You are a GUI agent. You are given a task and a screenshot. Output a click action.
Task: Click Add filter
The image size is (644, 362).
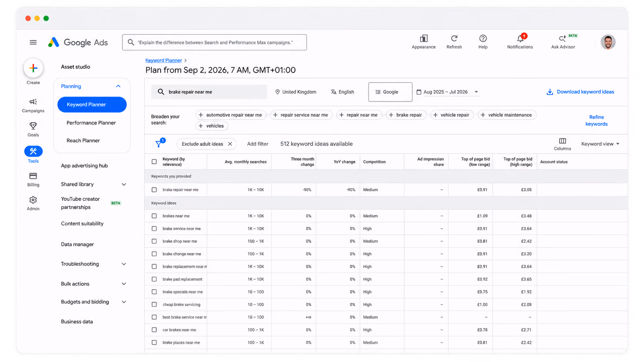(x=258, y=144)
